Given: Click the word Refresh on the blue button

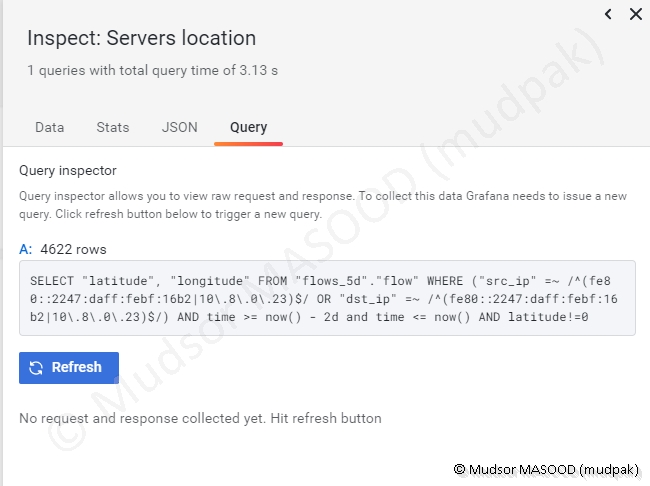Looking at the screenshot, I should [x=77, y=368].
